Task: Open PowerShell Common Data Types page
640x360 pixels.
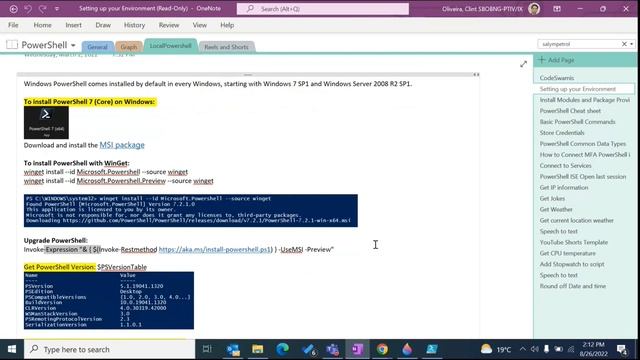Action: [x=584, y=144]
